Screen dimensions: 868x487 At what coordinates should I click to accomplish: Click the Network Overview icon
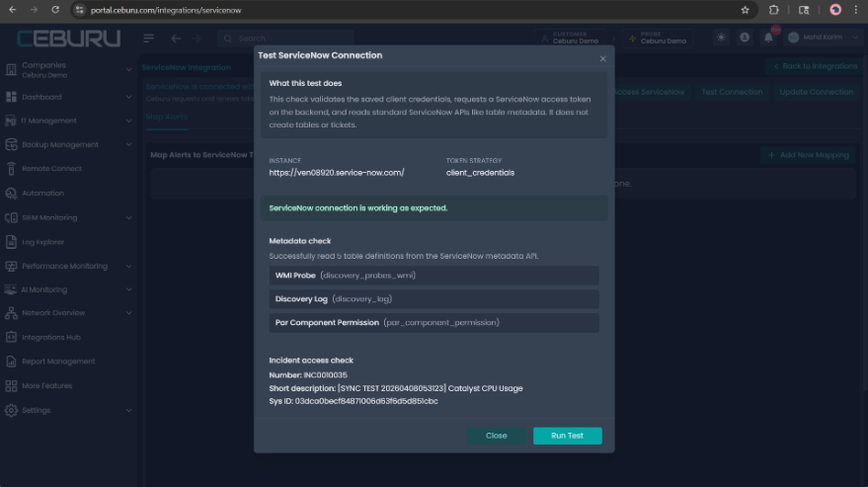(11, 313)
